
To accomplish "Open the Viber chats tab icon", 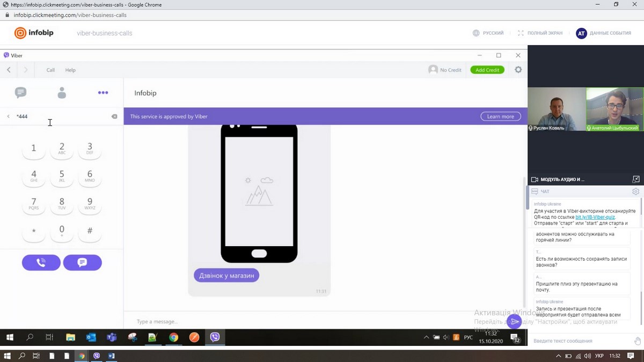I will point(20,93).
